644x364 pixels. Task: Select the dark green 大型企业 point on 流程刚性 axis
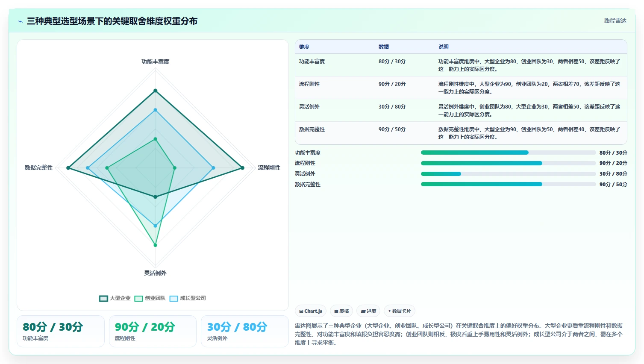[x=242, y=168]
